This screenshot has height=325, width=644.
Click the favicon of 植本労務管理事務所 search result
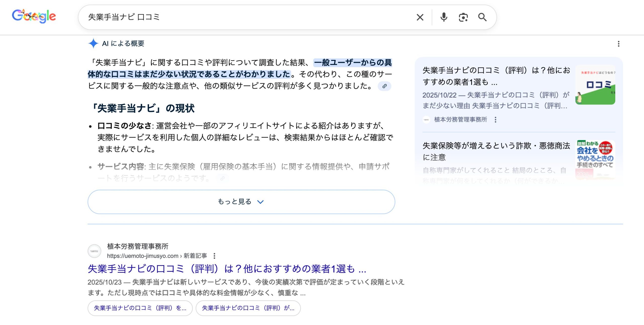pyautogui.click(x=94, y=251)
